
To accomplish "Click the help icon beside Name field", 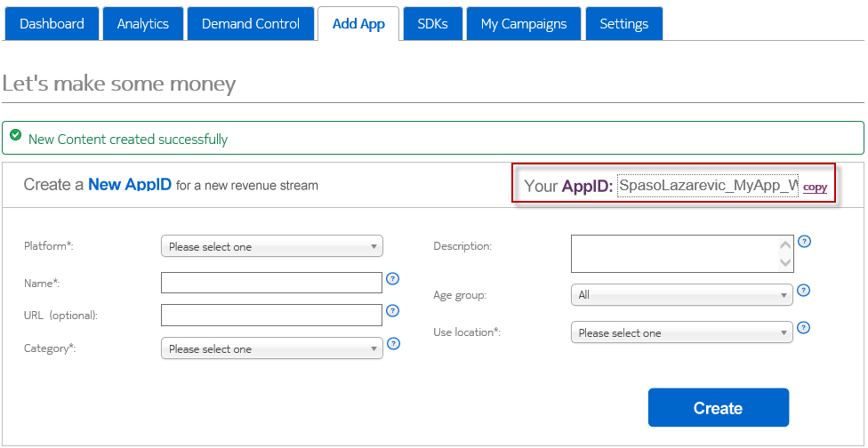I will tap(393, 279).
